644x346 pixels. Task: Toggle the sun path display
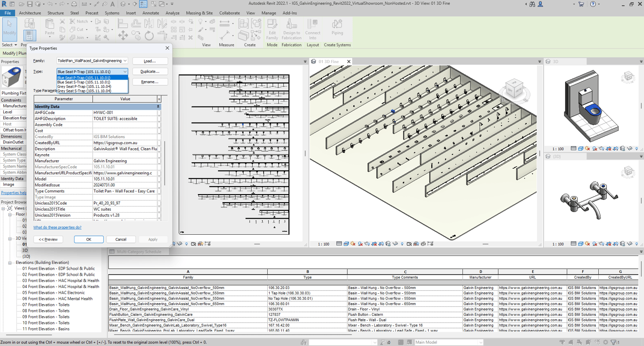pyautogui.click(x=352, y=244)
